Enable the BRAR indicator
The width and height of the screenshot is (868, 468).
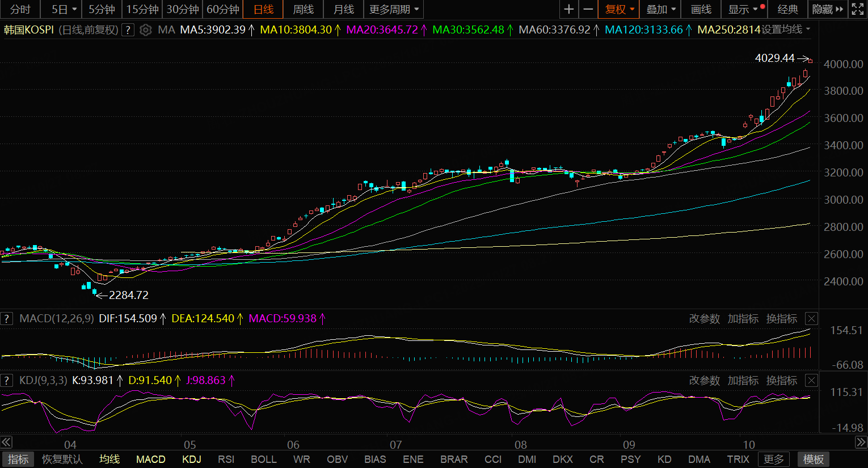(x=454, y=459)
